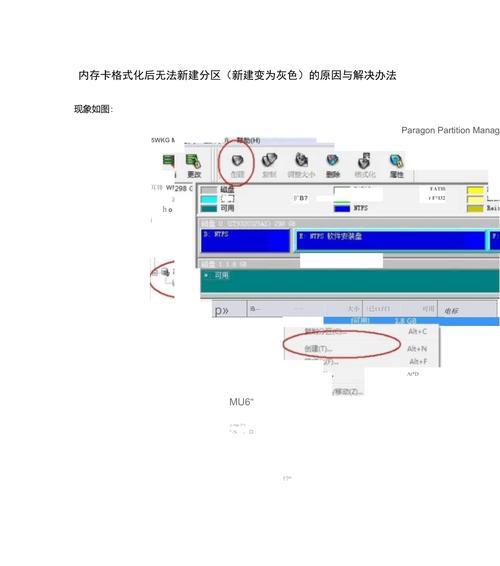Select the E: NTFS 软件安装盘 partition block
The width and height of the screenshot is (500, 566).
click(391, 240)
